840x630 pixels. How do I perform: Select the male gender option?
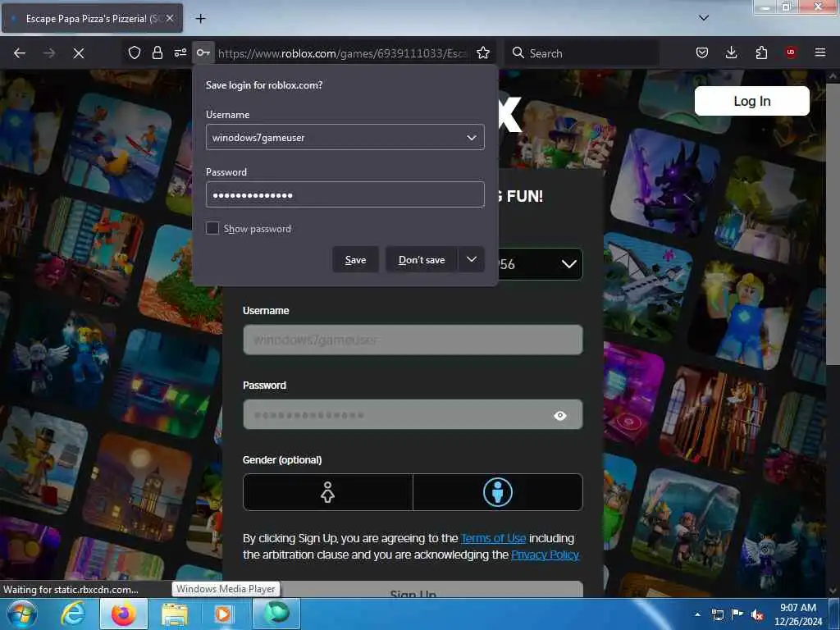click(x=498, y=492)
